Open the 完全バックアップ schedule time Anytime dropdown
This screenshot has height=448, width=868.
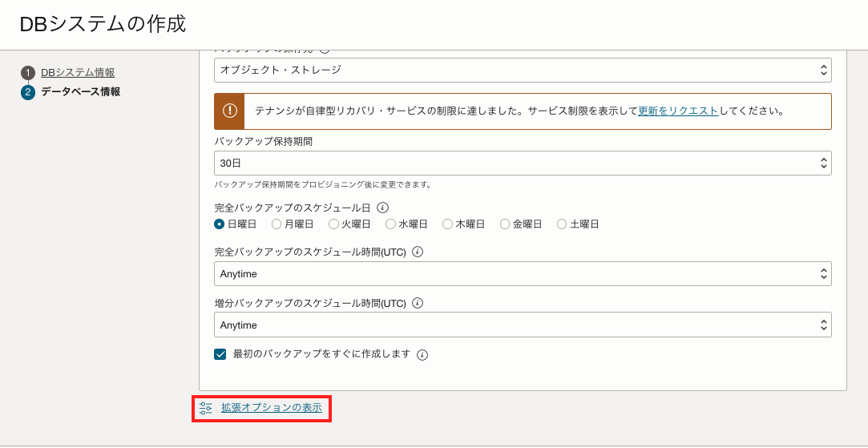pos(523,274)
